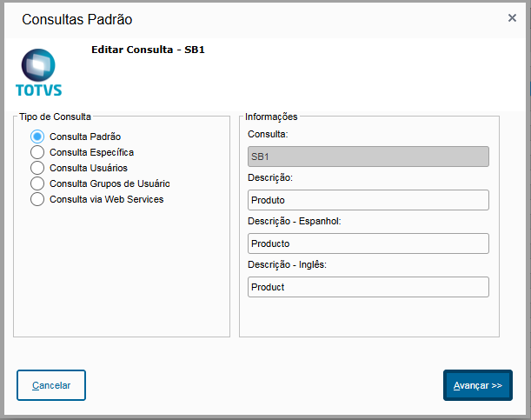
Task: Click the Cancelar button
Action: pyautogui.click(x=51, y=385)
